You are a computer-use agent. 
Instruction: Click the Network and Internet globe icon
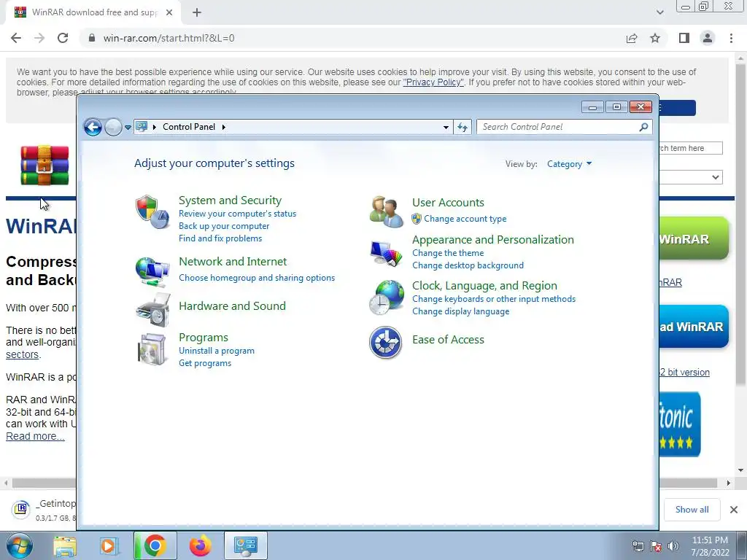(152, 271)
